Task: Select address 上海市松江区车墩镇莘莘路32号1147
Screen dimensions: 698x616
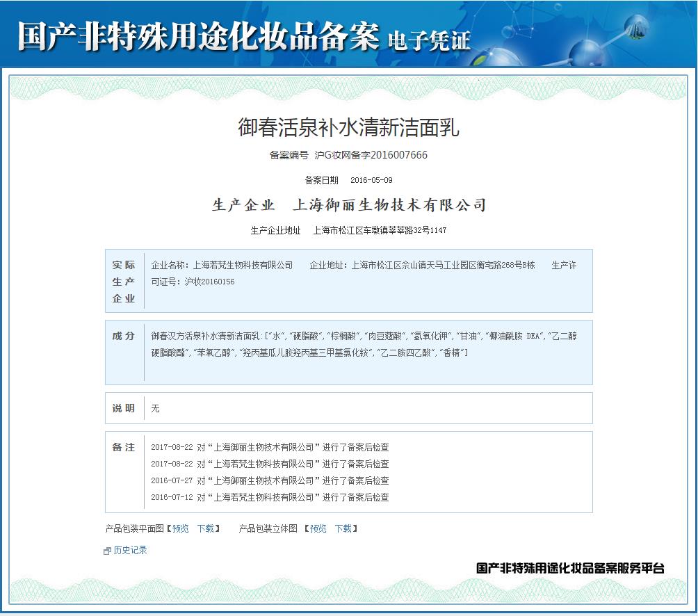Action: coord(380,230)
